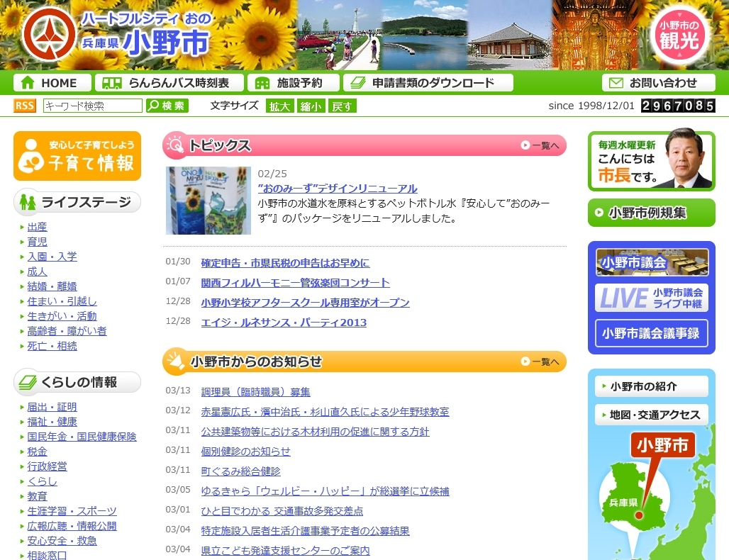
Task: Open 少年野球教室 notice link
Action: 325,412
